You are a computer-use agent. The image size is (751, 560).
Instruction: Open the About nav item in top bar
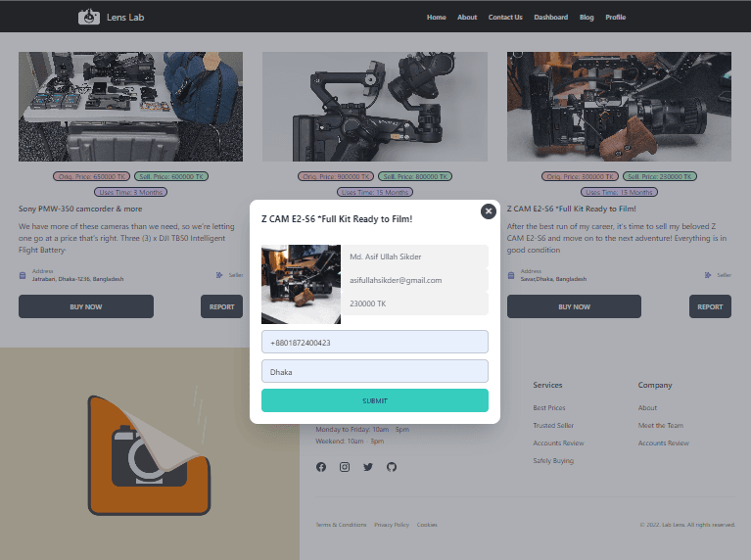point(467,18)
